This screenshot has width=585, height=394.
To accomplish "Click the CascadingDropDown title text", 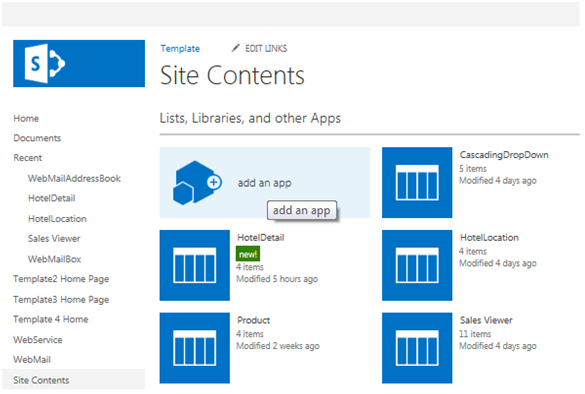I will pyautogui.click(x=504, y=155).
